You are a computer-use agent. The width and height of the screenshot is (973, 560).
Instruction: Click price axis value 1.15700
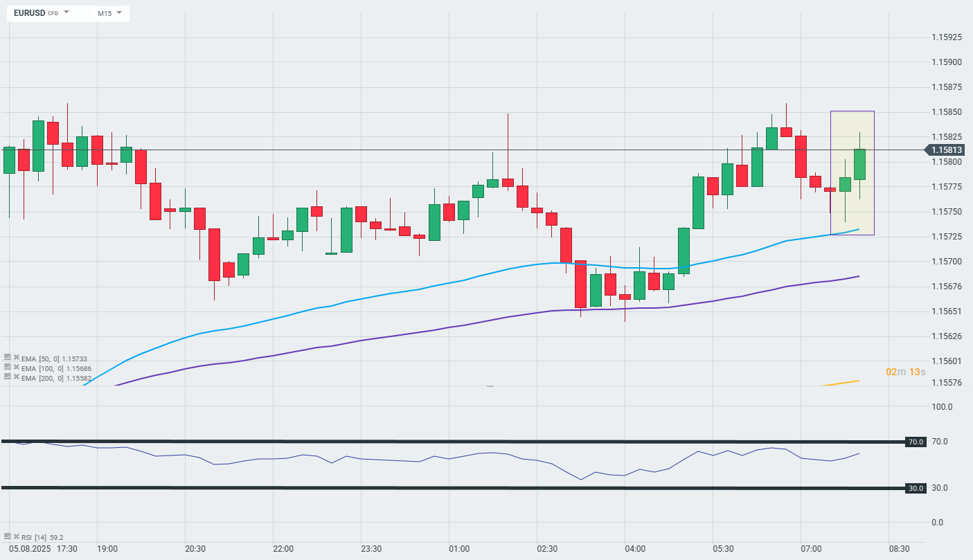click(947, 262)
